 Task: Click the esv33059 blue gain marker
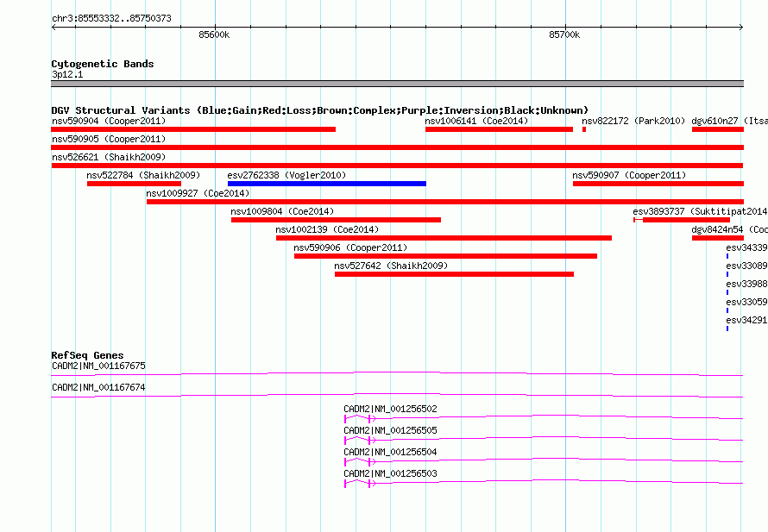(x=727, y=310)
